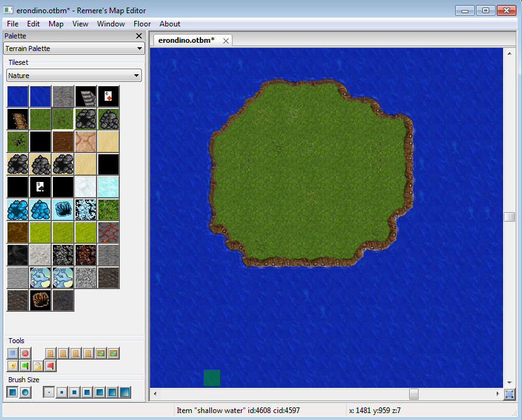The image size is (522, 420).
Task: Click the grass island on the map
Action: click(310, 173)
